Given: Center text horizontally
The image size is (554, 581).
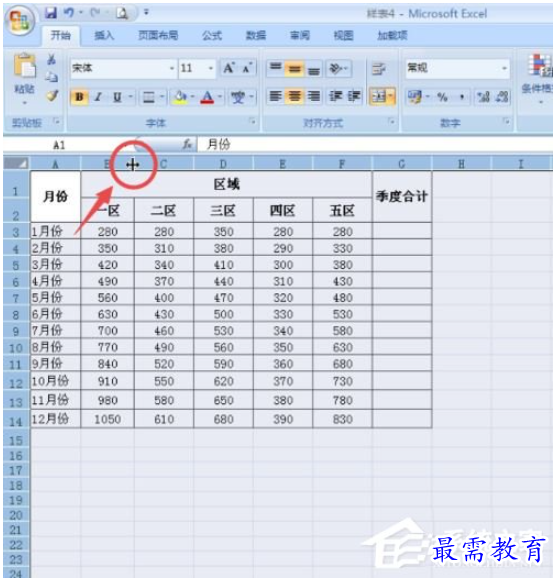Looking at the screenshot, I should (x=295, y=97).
